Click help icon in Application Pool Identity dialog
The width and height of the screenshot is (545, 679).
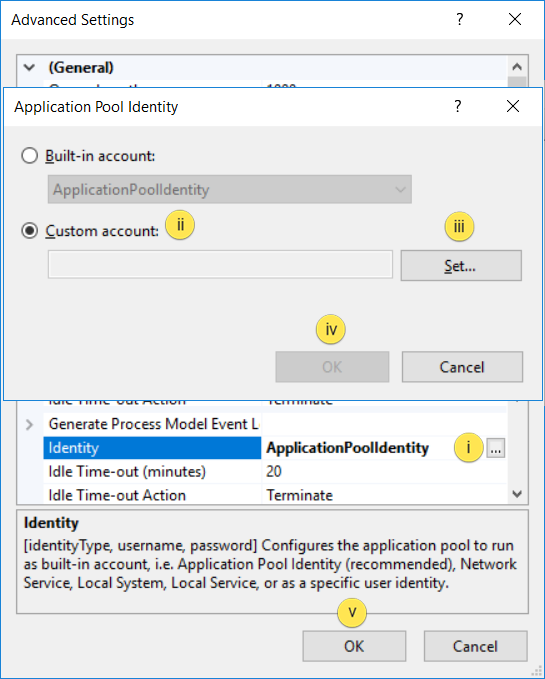[458, 106]
